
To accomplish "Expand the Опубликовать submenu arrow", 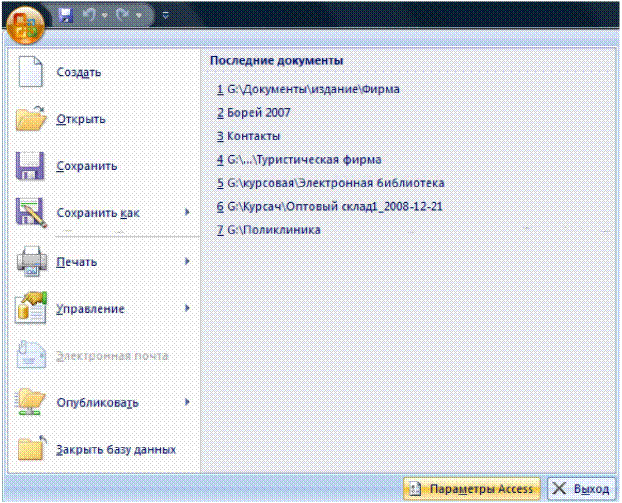I will 187,402.
